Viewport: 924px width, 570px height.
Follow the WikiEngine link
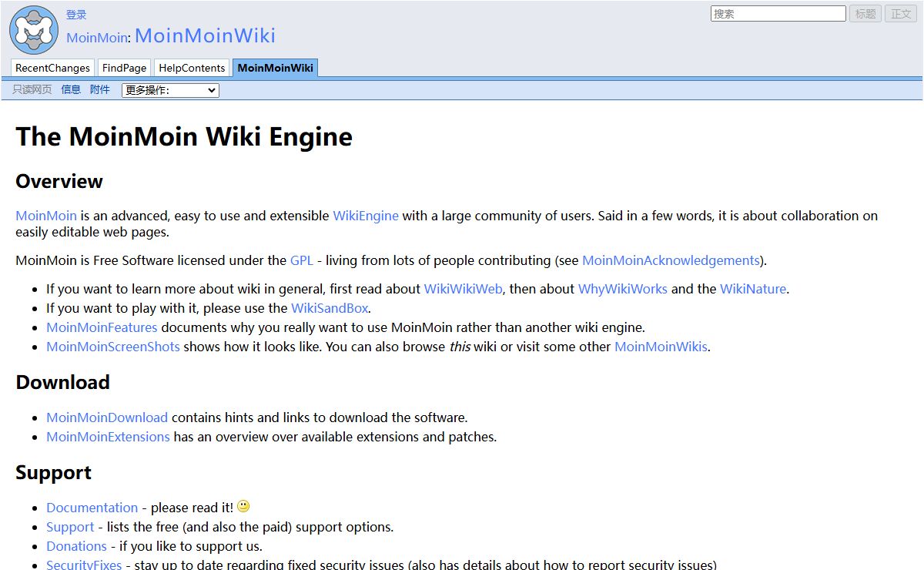[x=366, y=216]
